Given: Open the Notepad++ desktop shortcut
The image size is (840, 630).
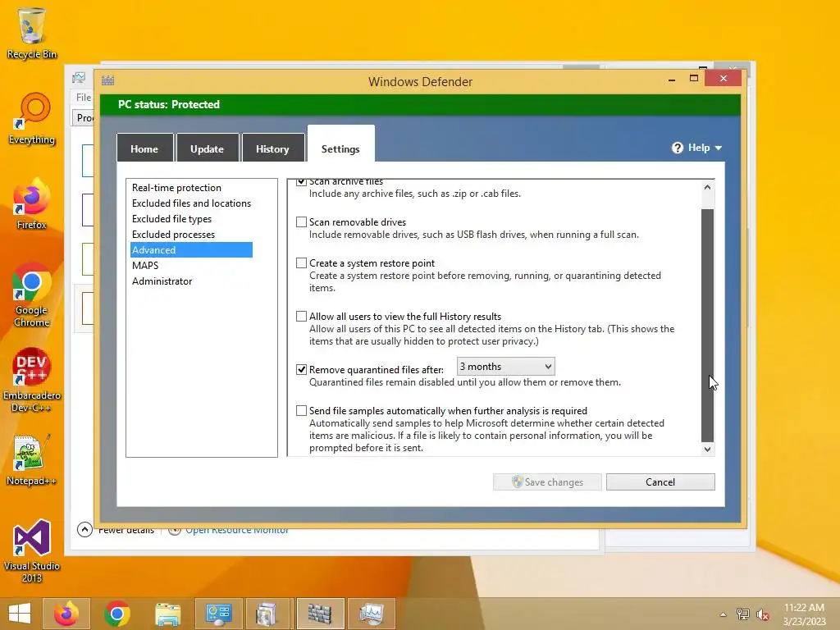Looking at the screenshot, I should tap(32, 459).
